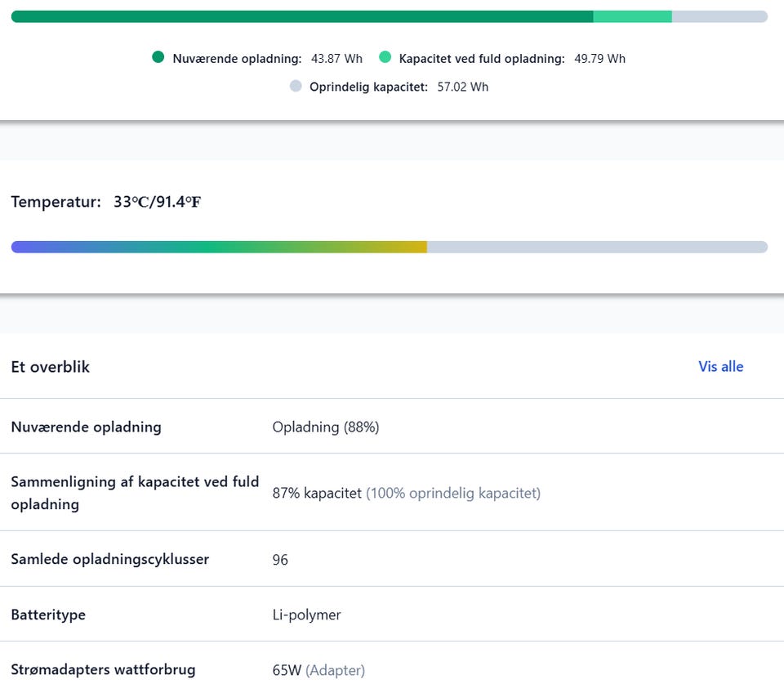Screen dimensions: 784x693
Task: Click the dark green Nuværende opladning legend dot
Action: pyautogui.click(x=158, y=57)
